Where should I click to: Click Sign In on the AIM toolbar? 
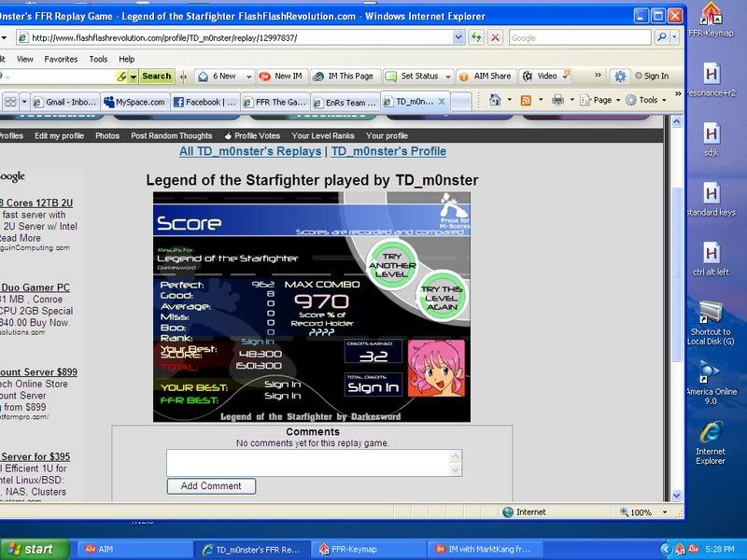(x=652, y=76)
